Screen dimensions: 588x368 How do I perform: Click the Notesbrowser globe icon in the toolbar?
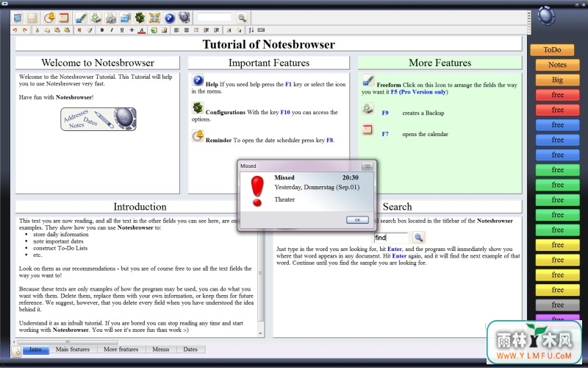(x=184, y=17)
